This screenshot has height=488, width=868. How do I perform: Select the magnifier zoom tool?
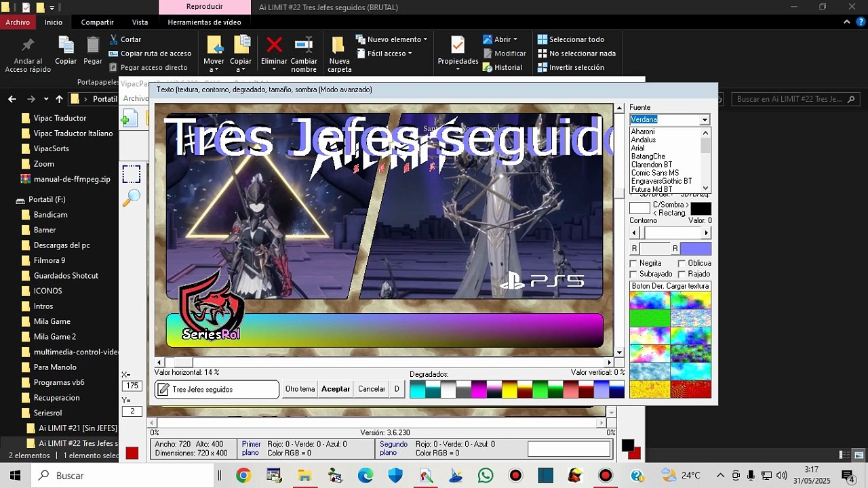tap(131, 197)
